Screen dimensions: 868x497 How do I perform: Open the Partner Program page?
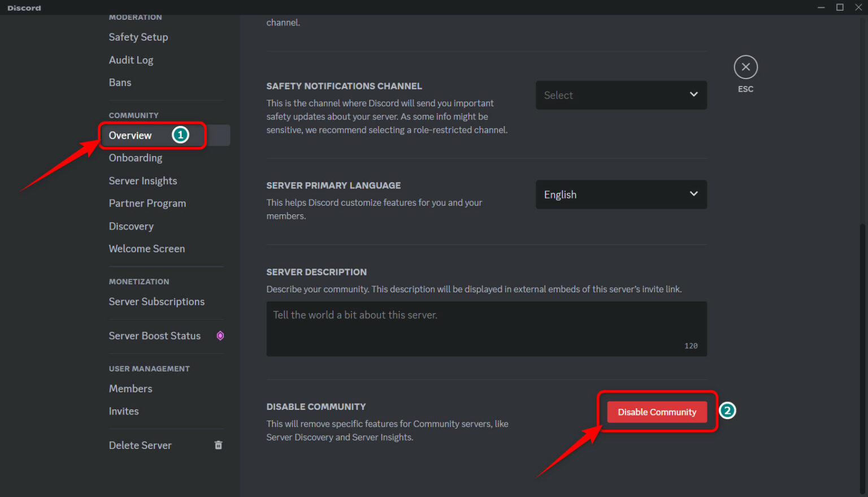(x=147, y=203)
